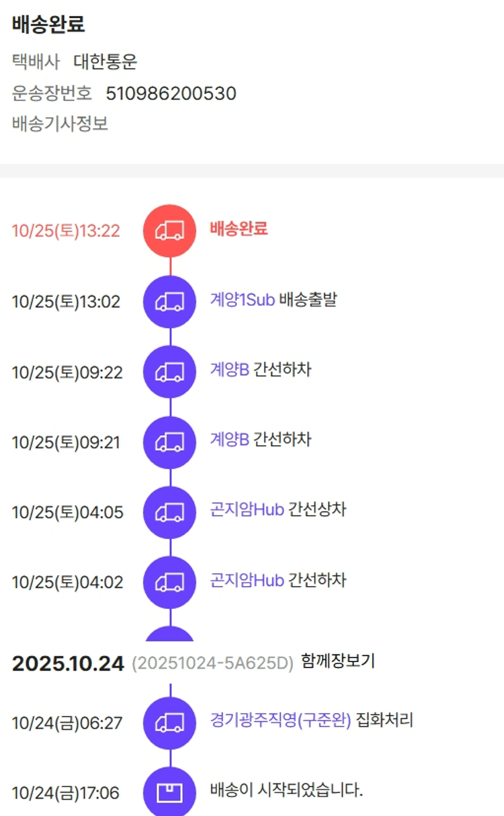504x816 pixels.
Task: Open the 곤지암Hub link for 간선하차
Action: point(247,580)
